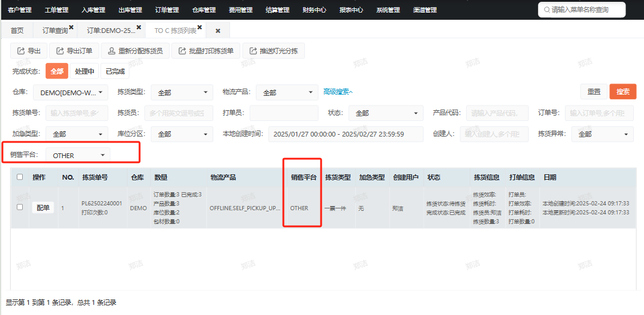644x315 pixels.
Task: Click the 导出 export button
Action: coord(29,51)
